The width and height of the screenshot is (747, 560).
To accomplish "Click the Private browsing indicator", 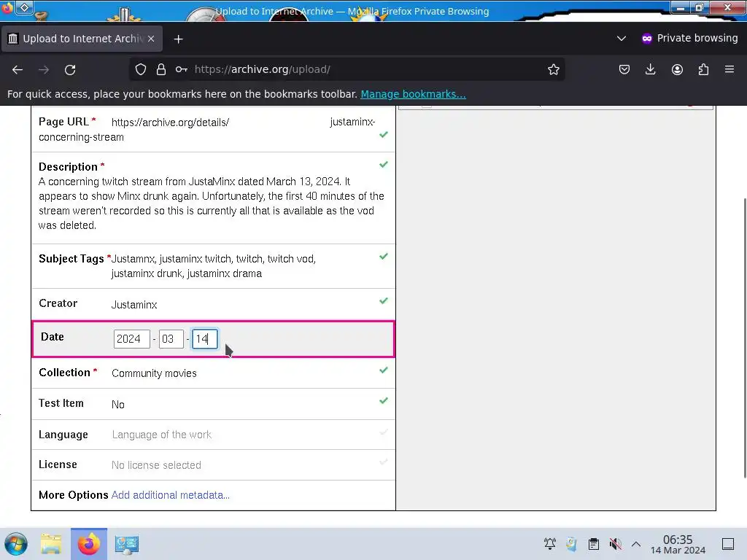I will 690,38.
